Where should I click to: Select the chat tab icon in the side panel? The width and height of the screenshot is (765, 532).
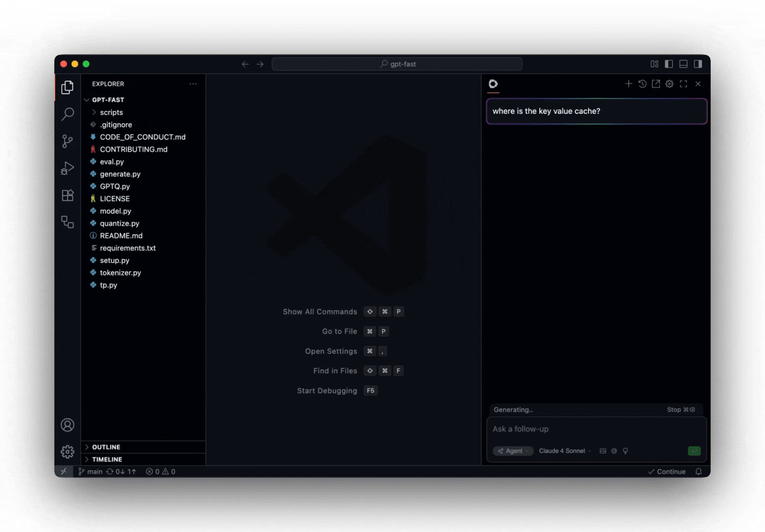493,84
